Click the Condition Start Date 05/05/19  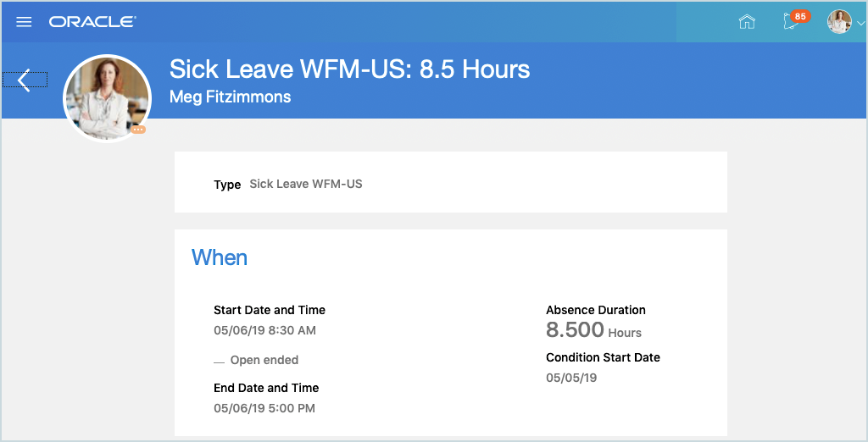point(571,378)
